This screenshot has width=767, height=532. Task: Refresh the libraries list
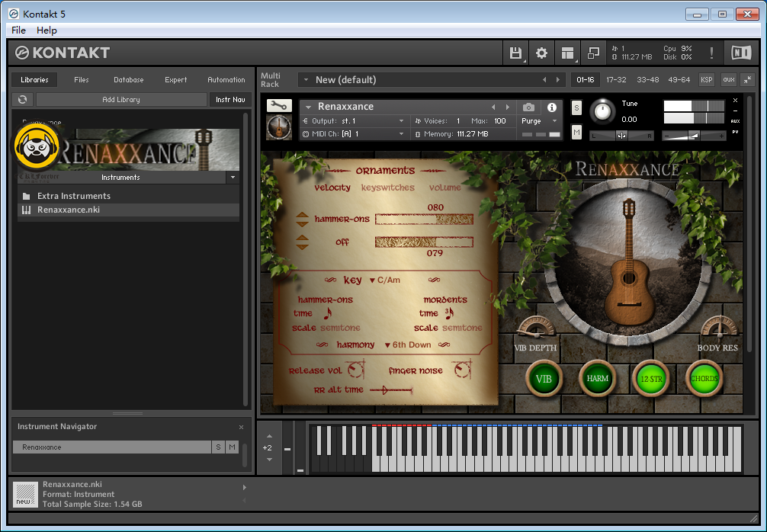(x=23, y=99)
